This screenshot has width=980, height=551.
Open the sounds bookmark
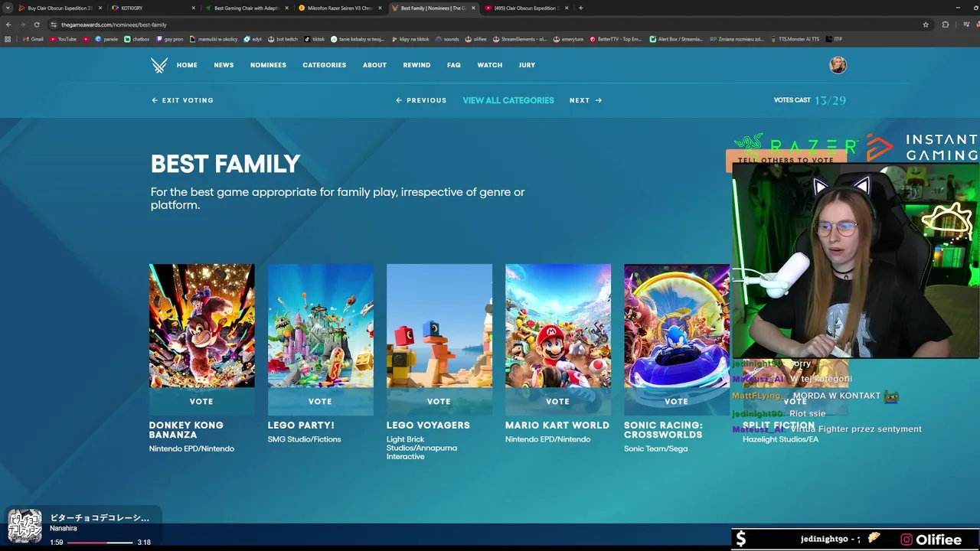(447, 39)
